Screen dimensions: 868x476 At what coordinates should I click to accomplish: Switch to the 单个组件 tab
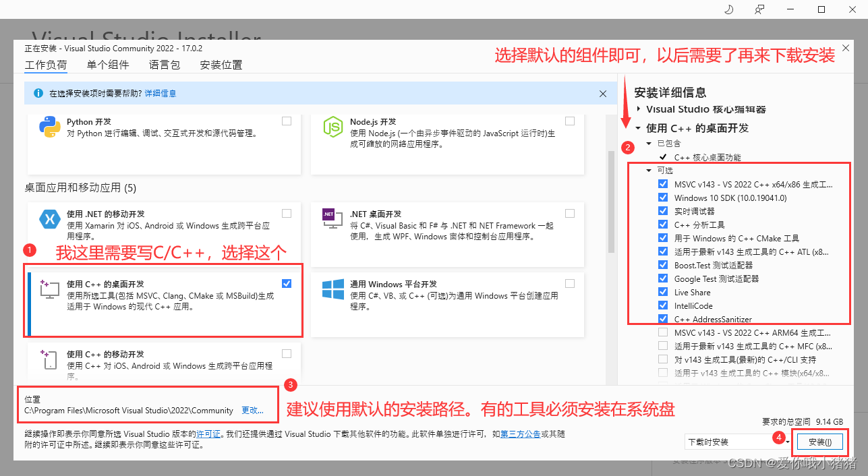click(108, 64)
